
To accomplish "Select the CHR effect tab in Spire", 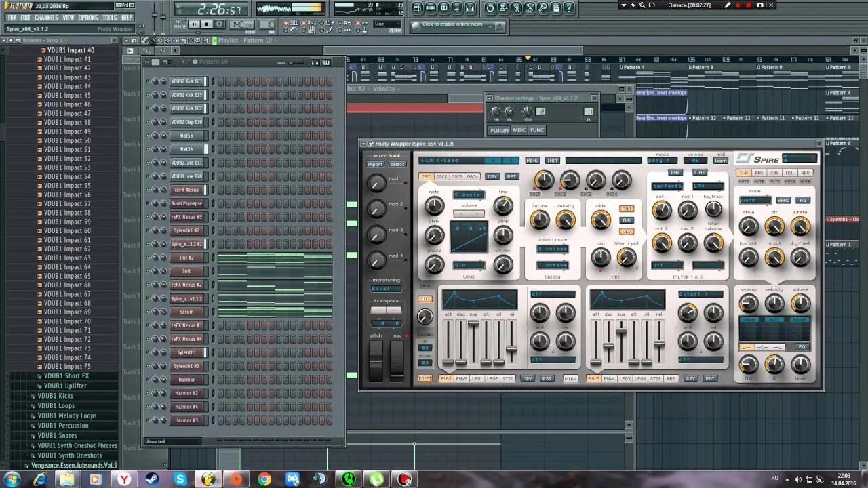I will point(774,173).
